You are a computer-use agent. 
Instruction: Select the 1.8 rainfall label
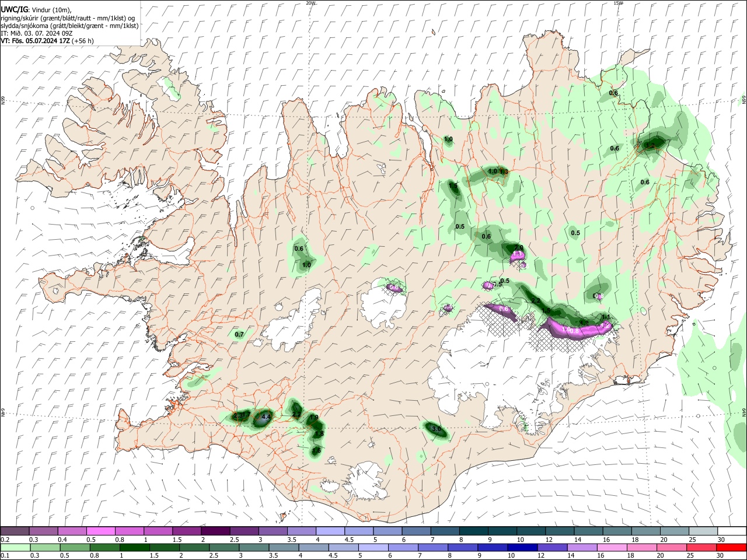coord(319,434)
